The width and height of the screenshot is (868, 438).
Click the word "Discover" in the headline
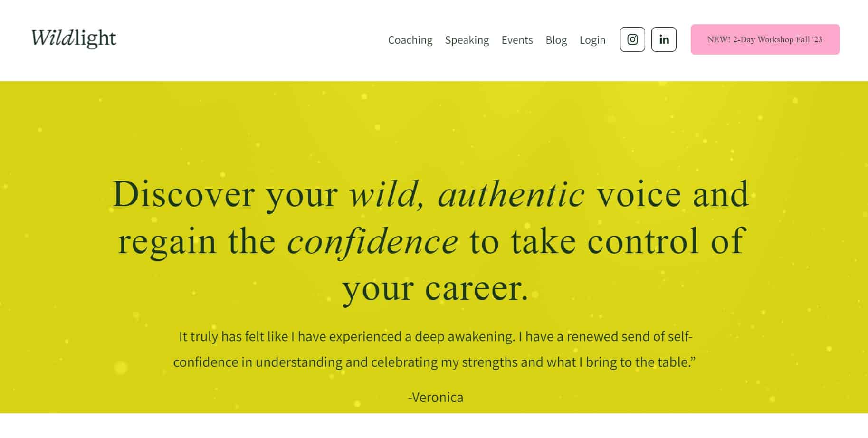183,194
